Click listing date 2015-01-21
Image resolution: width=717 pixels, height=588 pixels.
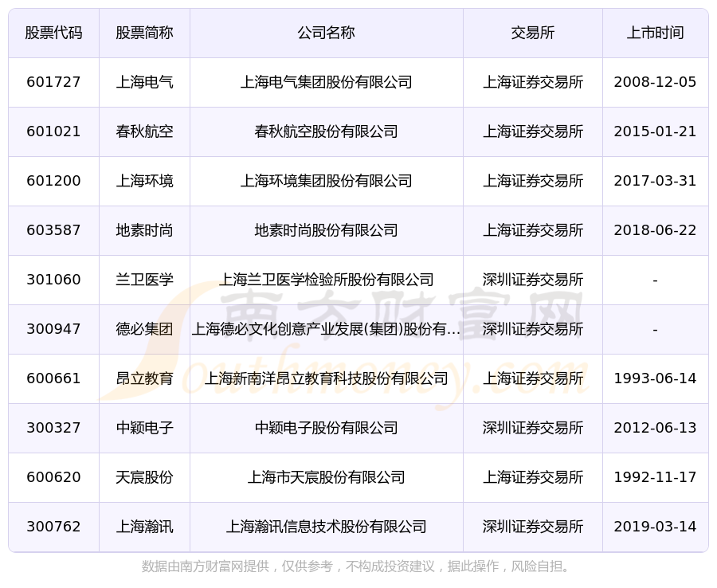coord(656,131)
